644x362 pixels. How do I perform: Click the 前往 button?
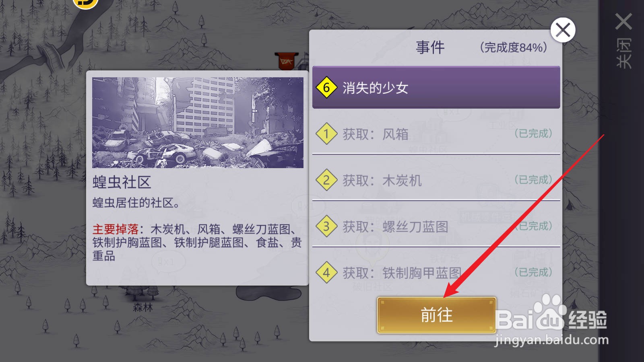pyautogui.click(x=436, y=315)
